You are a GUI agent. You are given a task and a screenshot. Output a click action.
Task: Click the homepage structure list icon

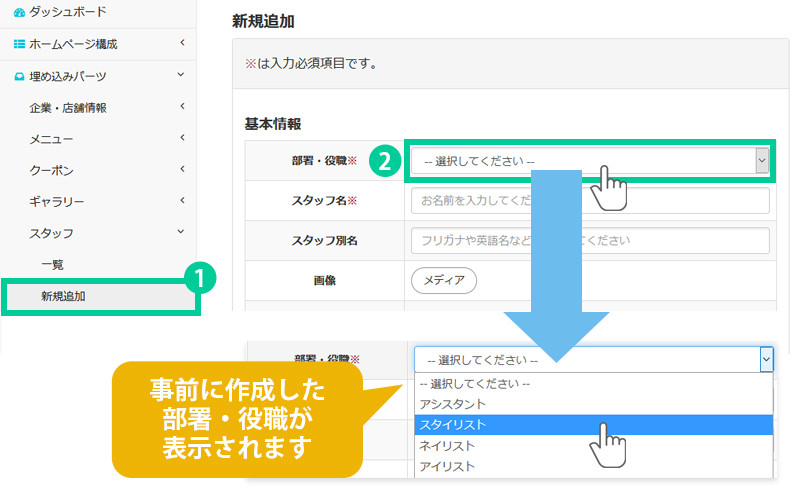[19, 44]
